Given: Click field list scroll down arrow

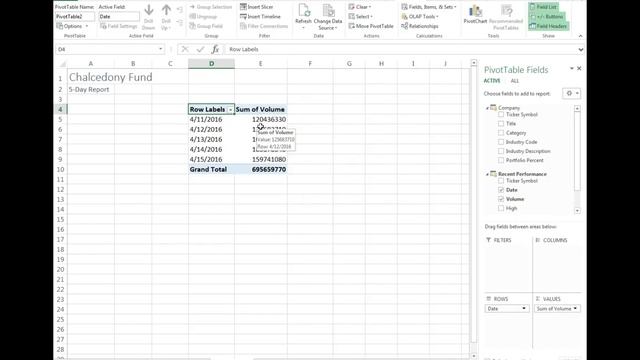Looking at the screenshot, I should (577, 211).
